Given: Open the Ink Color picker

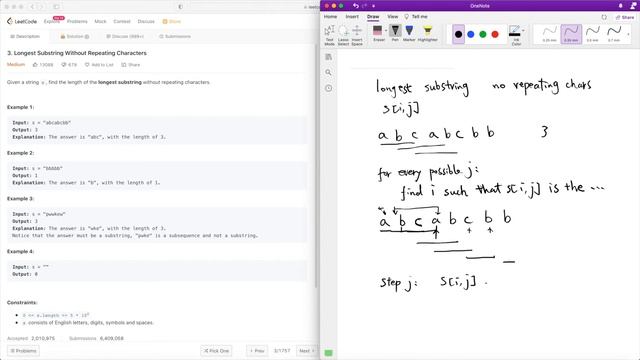Looking at the screenshot, I should (x=515, y=35).
